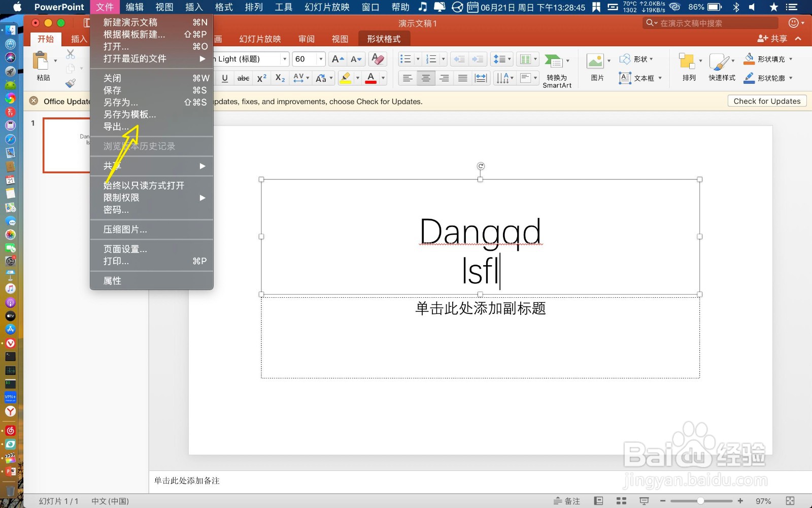The image size is (812, 508).
Task: Open the 形状 shapes gallery
Action: (636, 59)
